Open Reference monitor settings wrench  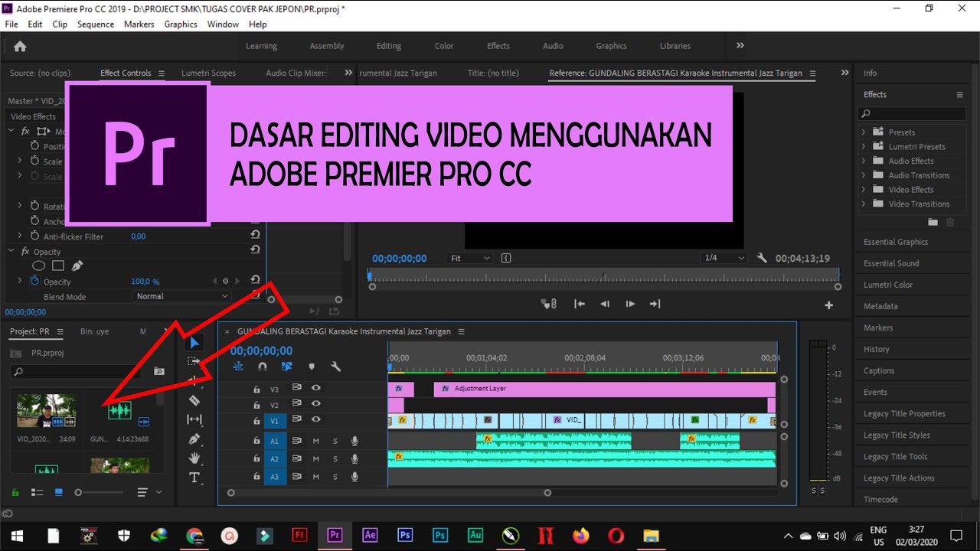762,258
